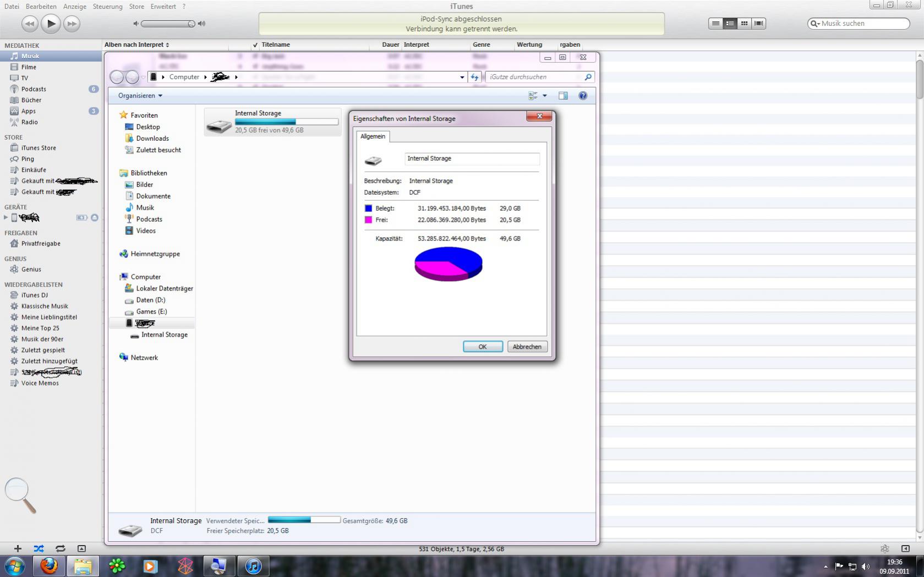This screenshot has height=577, width=924.
Task: Expand the Computer breadcrumb arrow
Action: click(x=205, y=77)
